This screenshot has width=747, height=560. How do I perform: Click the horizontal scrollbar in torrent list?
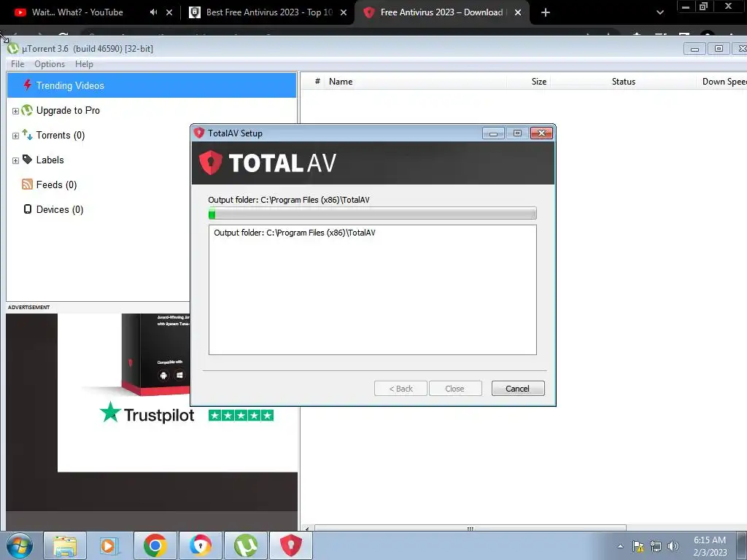[x=471, y=528]
